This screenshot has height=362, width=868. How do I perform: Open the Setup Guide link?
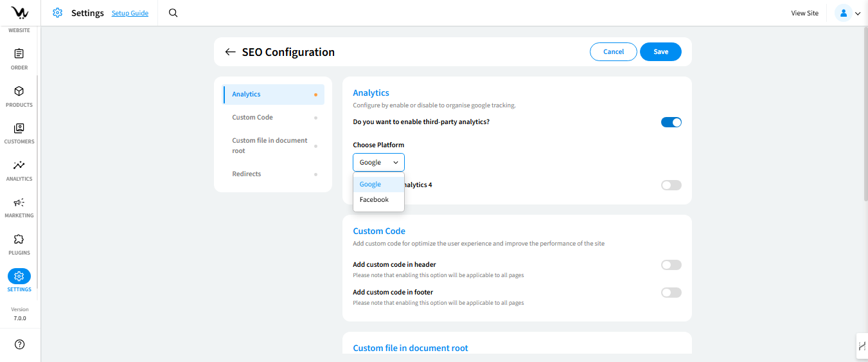point(130,14)
